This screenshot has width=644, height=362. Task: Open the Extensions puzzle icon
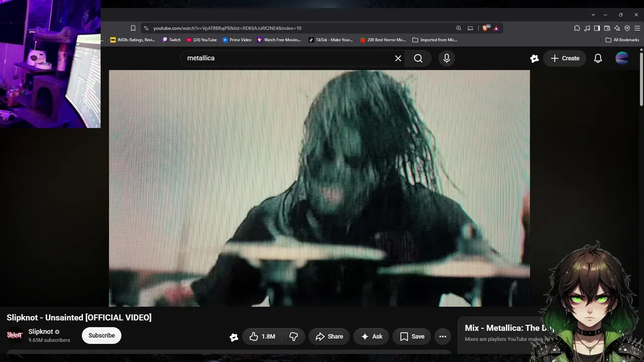[x=577, y=28]
